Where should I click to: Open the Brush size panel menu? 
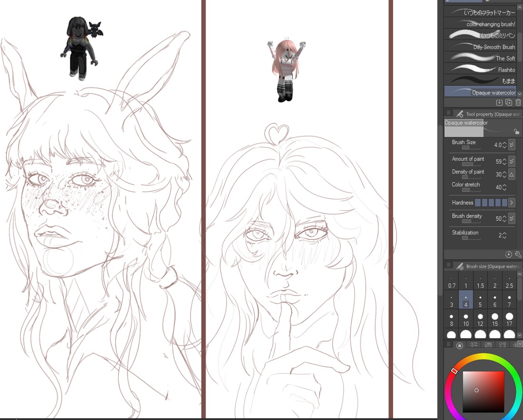point(449,265)
